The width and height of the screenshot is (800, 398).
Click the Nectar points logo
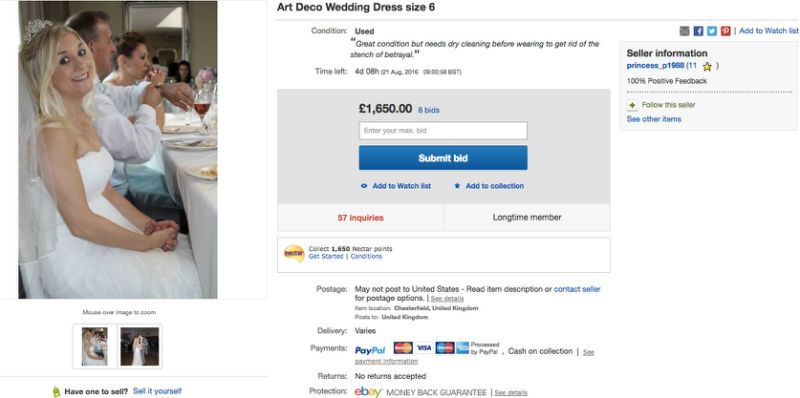pyautogui.click(x=294, y=253)
